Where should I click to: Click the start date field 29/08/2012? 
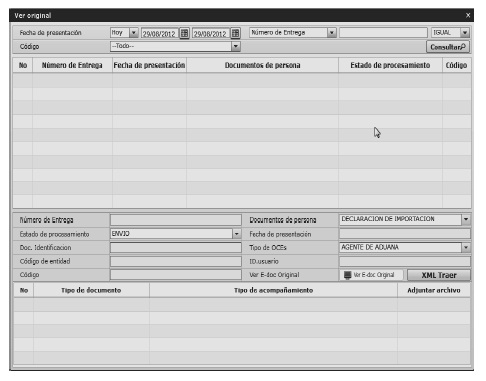tap(160, 33)
